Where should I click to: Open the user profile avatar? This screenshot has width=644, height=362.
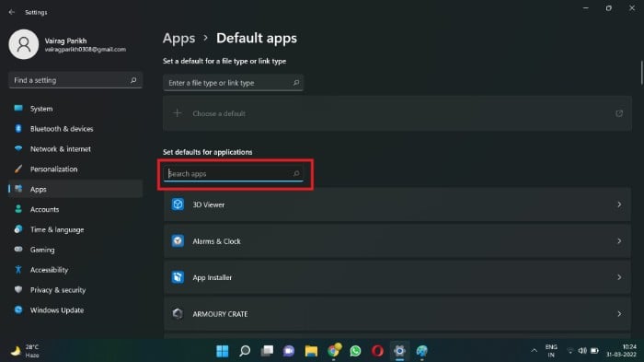pyautogui.click(x=23, y=44)
